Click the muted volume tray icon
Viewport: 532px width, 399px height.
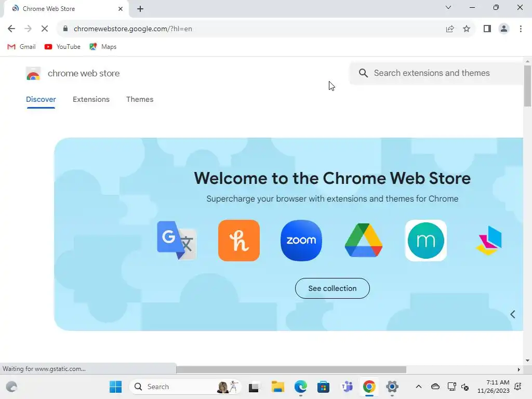465,387
